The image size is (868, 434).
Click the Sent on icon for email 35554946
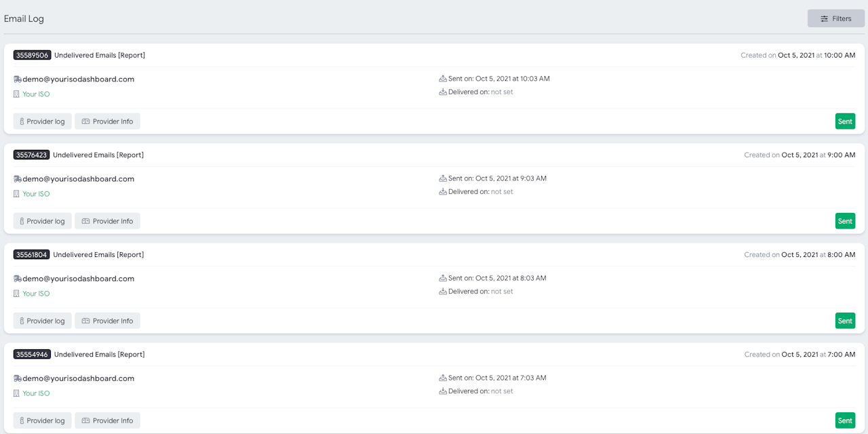pyautogui.click(x=443, y=378)
